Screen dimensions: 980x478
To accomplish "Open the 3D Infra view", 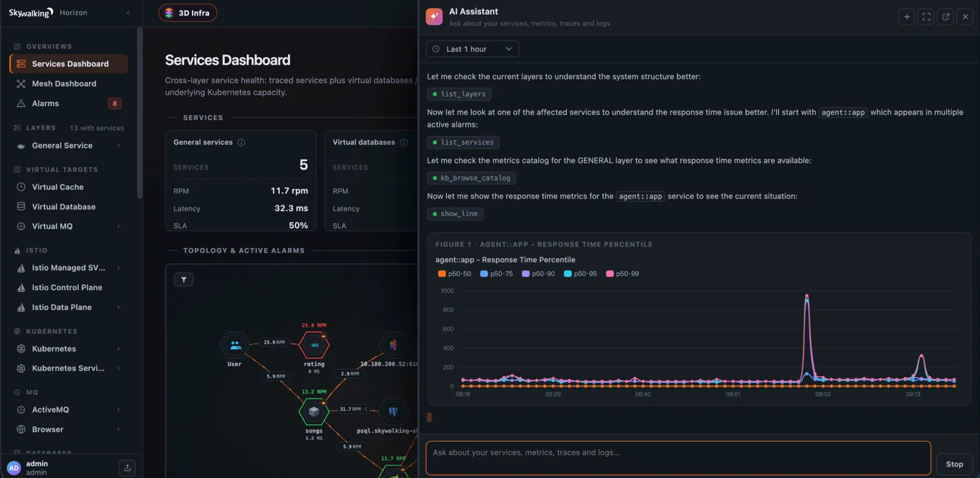I will pos(187,13).
